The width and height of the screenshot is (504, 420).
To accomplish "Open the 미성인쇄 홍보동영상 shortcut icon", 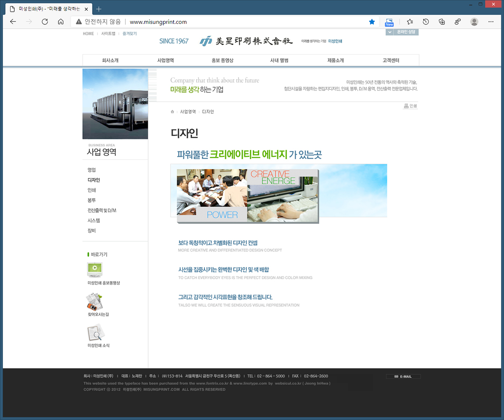I will coord(95,269).
